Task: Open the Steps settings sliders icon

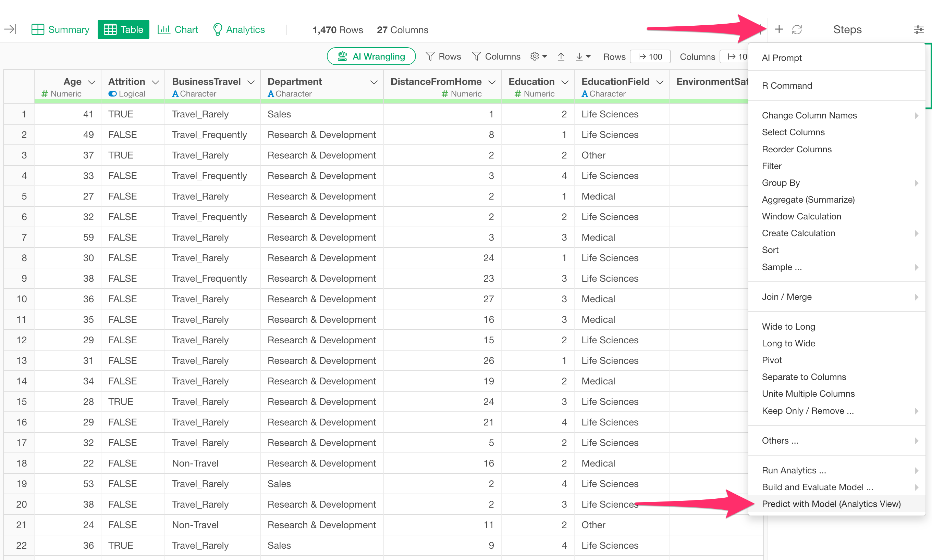Action: (918, 29)
